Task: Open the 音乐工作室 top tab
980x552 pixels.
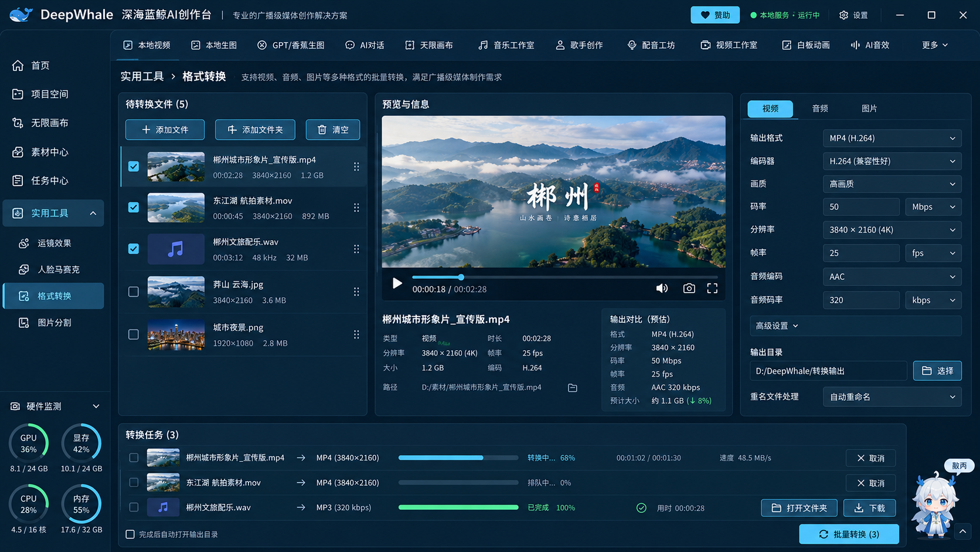Action: point(506,45)
